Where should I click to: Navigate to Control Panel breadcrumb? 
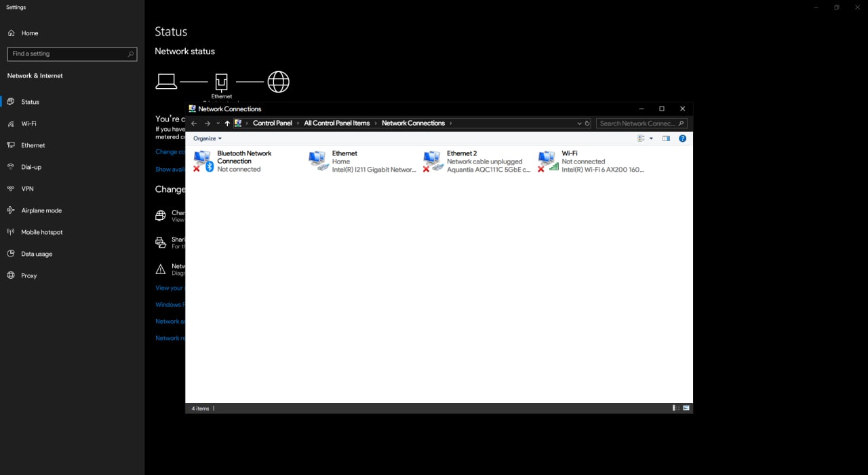coord(273,123)
